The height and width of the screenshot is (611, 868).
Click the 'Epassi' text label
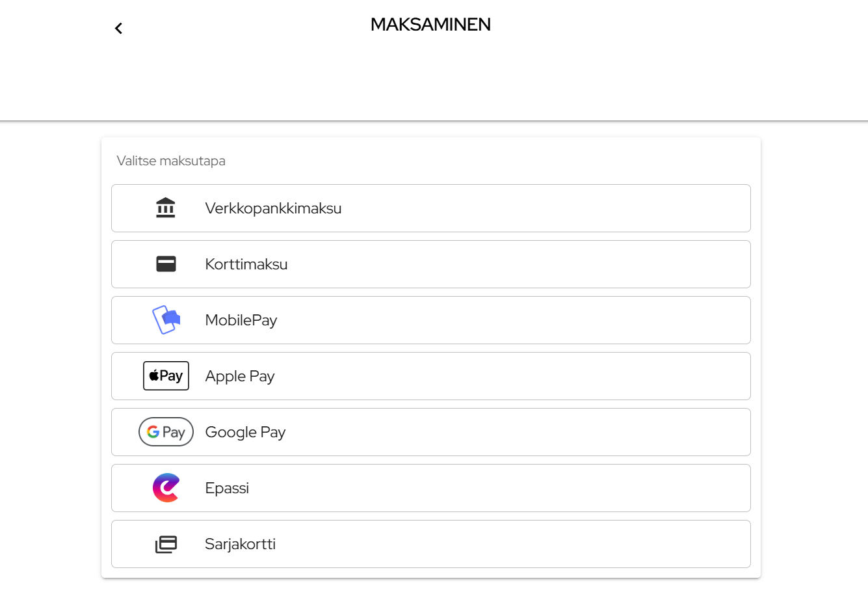pyautogui.click(x=227, y=488)
